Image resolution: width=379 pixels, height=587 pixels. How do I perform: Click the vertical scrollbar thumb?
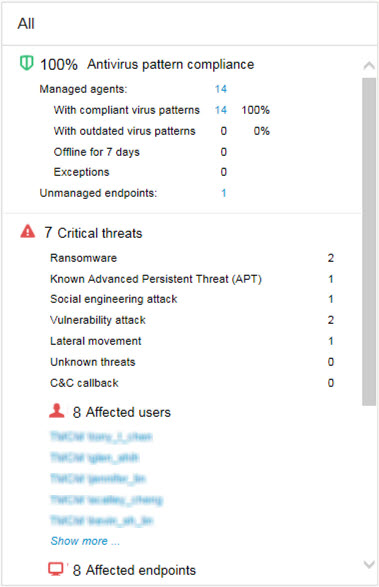click(x=369, y=241)
